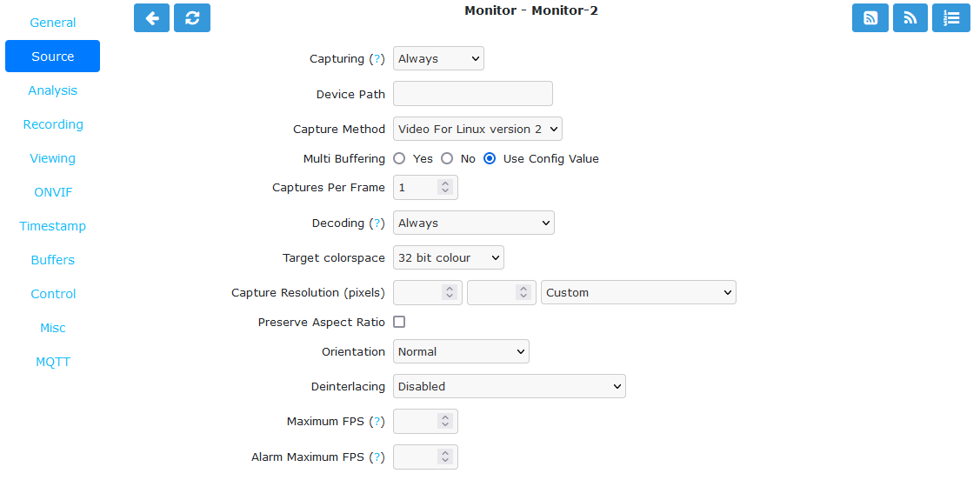Select No for Multi Buffering
This screenshot has height=480, width=980.
[447, 159]
